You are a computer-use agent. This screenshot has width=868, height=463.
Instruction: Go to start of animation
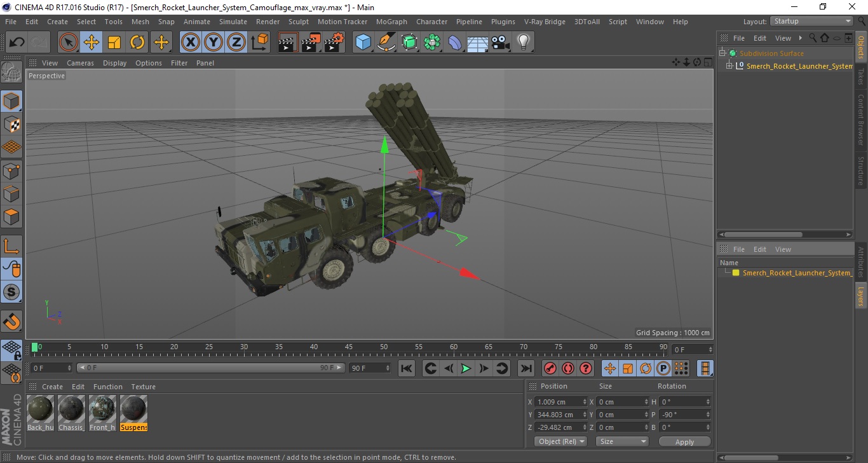point(407,368)
